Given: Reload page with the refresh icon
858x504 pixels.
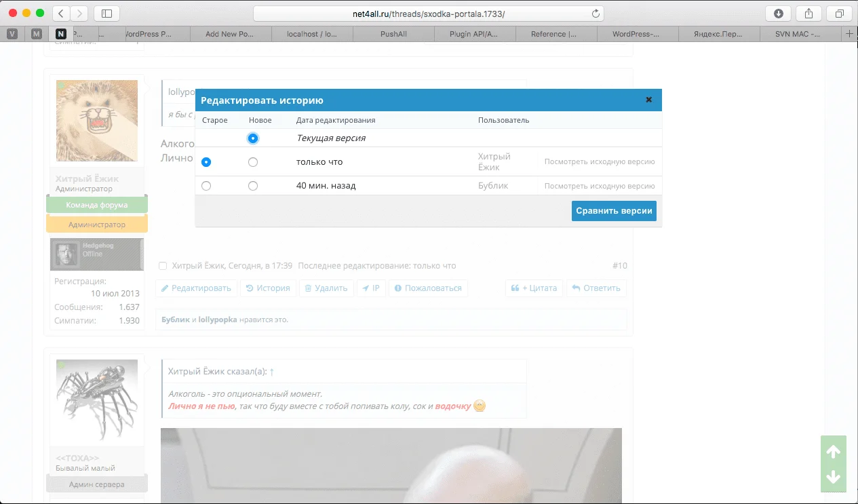Looking at the screenshot, I should (596, 14).
